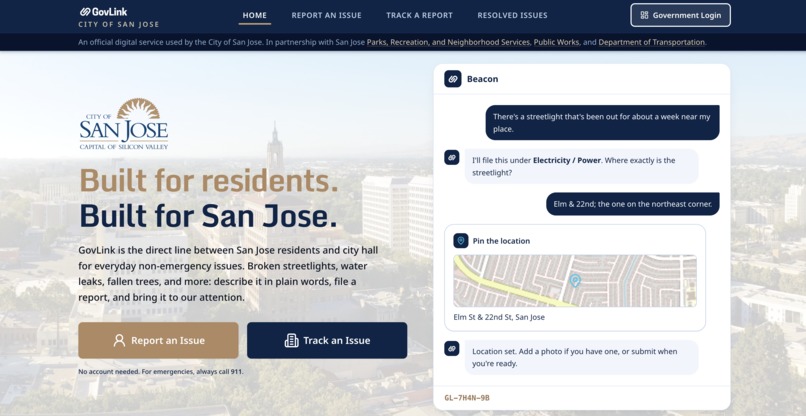The width and height of the screenshot is (806, 416).
Task: Click bot avatar beside Electricity / Power message
Action: click(452, 157)
